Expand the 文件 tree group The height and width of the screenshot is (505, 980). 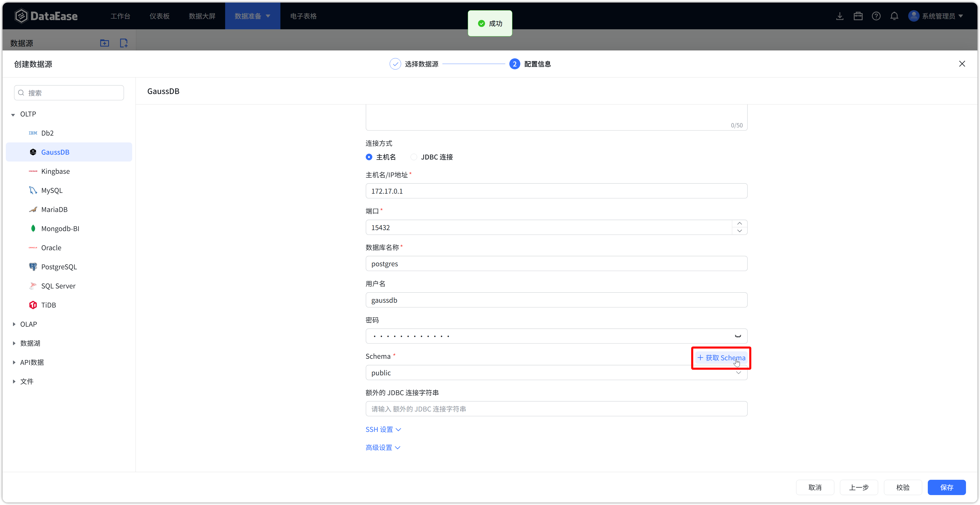click(14, 381)
